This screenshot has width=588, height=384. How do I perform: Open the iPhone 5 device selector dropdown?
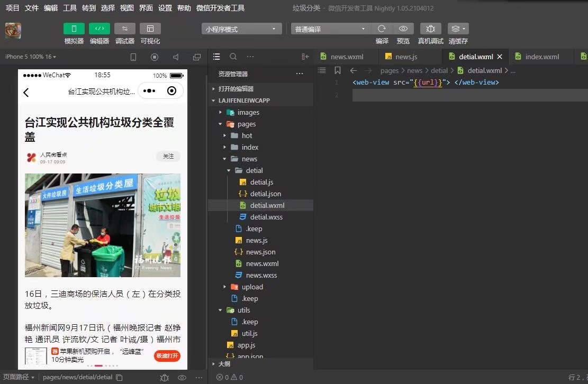[31, 57]
